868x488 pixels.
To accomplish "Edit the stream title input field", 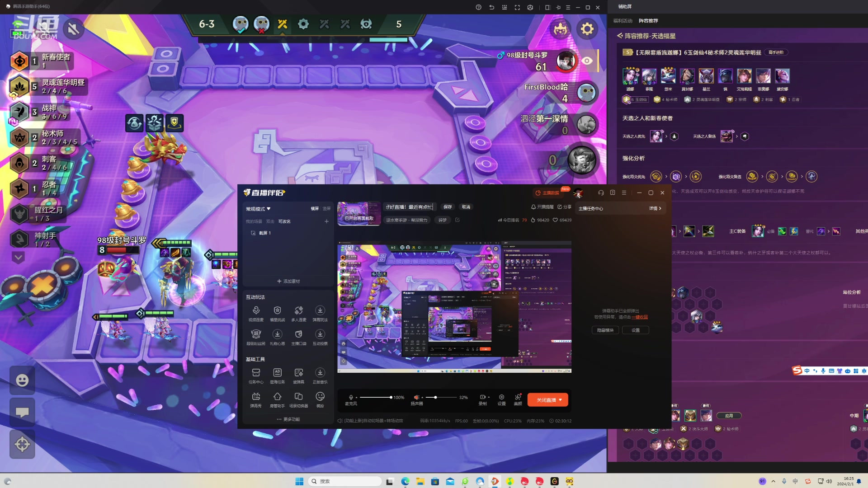I will click(410, 207).
